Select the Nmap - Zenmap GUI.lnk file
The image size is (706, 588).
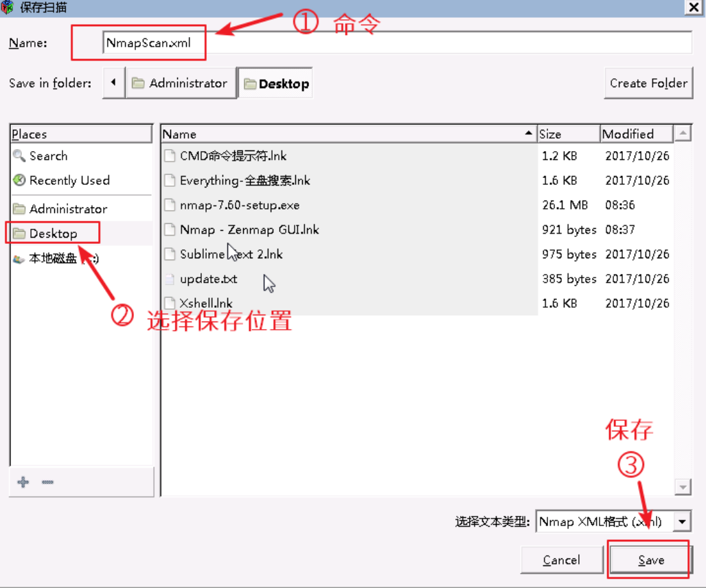point(249,229)
